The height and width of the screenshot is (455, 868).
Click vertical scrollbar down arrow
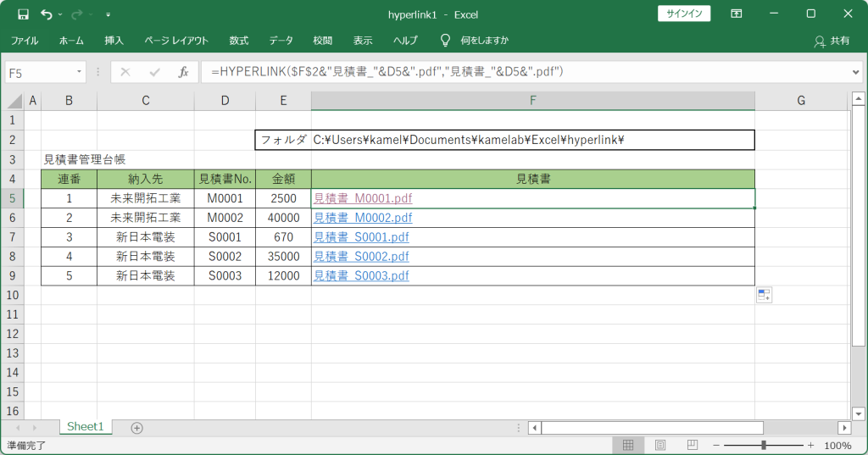pos(858,413)
